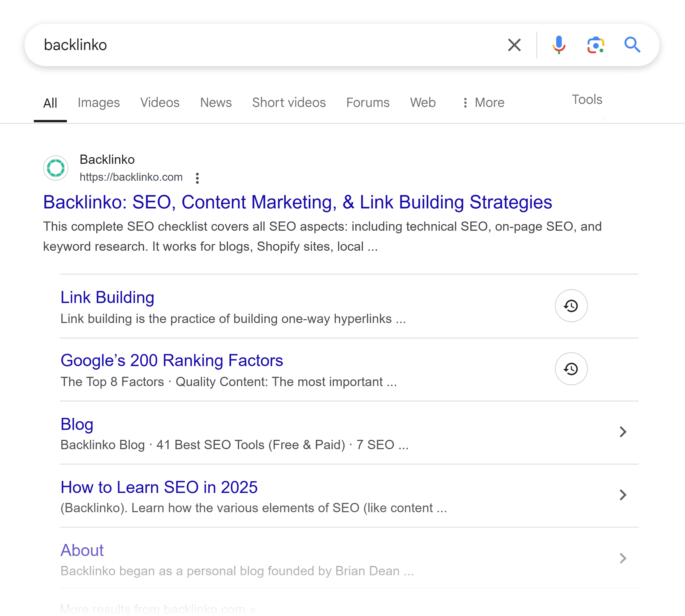
Task: Click the '(Backlinko). Learn how the various' description
Action: pyautogui.click(x=254, y=508)
